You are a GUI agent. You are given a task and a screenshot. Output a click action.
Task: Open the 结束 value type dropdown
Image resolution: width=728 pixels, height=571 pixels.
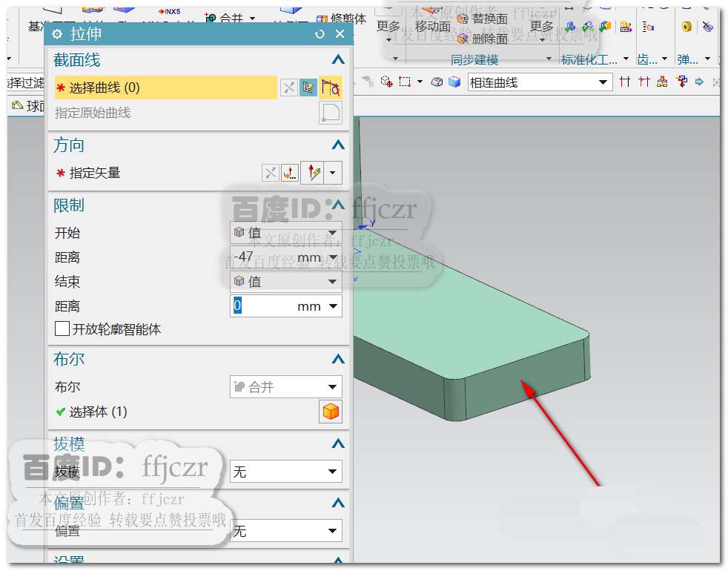286,282
